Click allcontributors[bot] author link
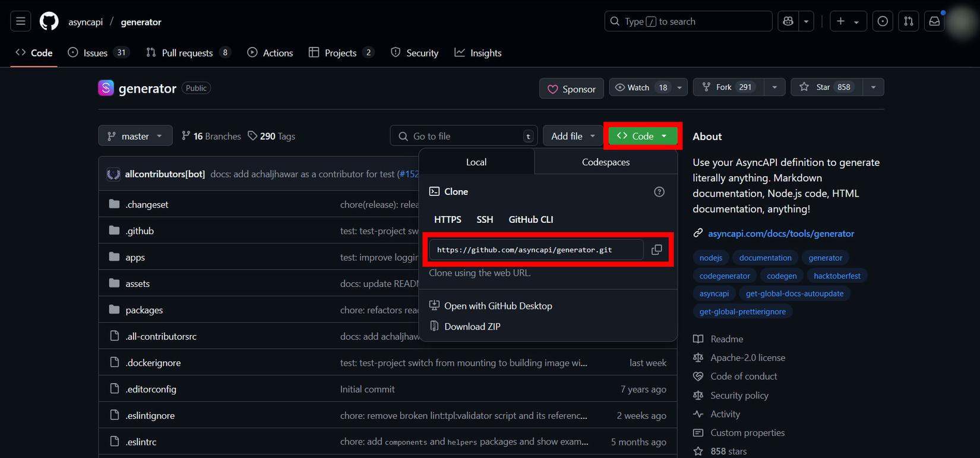Image resolution: width=980 pixels, height=458 pixels. click(165, 174)
